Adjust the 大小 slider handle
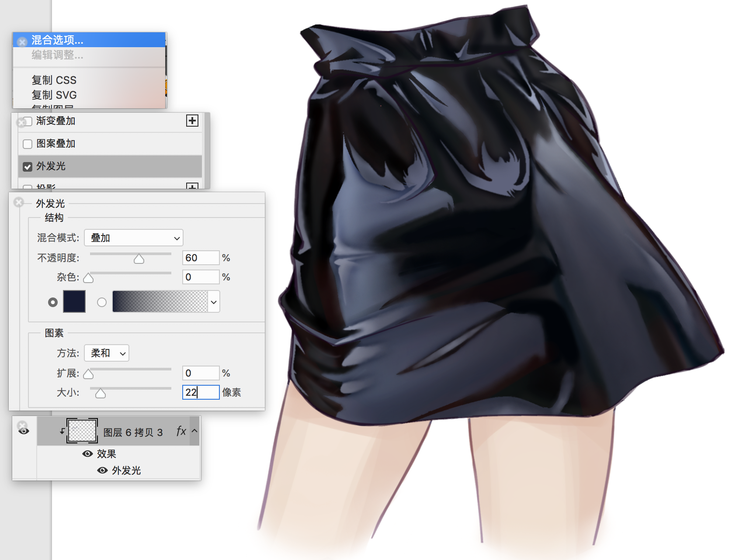The width and height of the screenshot is (736, 560). 101,394
